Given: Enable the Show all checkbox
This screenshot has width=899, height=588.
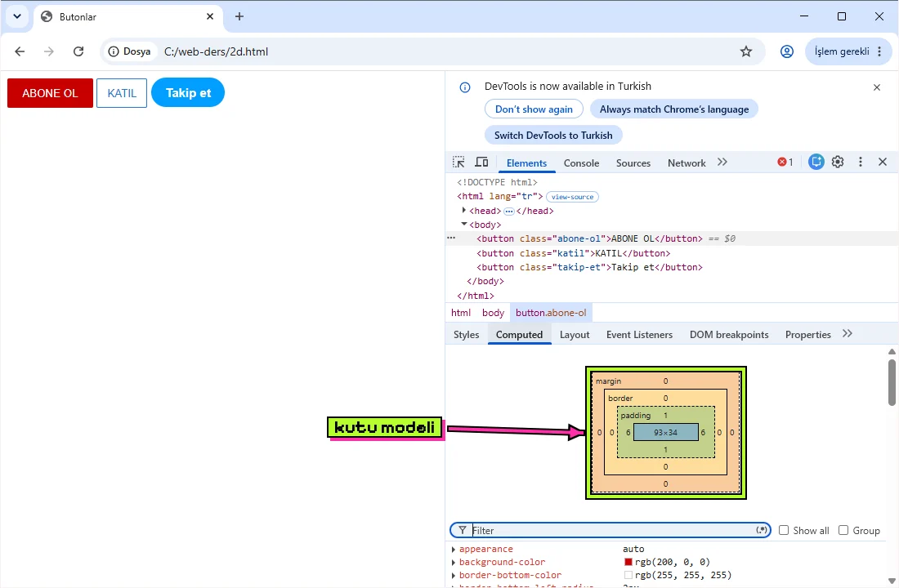Looking at the screenshot, I should pos(784,530).
